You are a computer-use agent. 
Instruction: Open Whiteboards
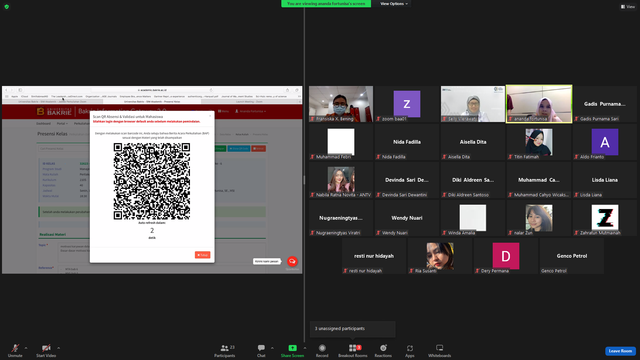tap(440, 350)
